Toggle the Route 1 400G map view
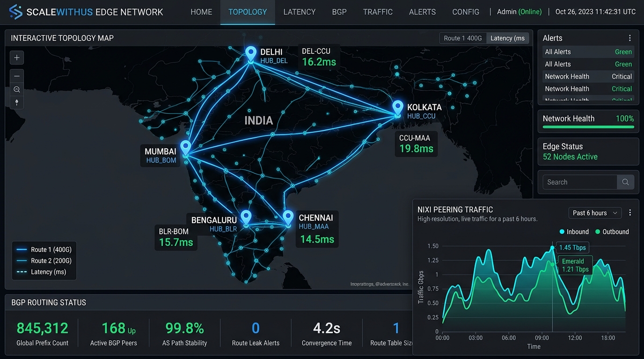 [x=463, y=38]
